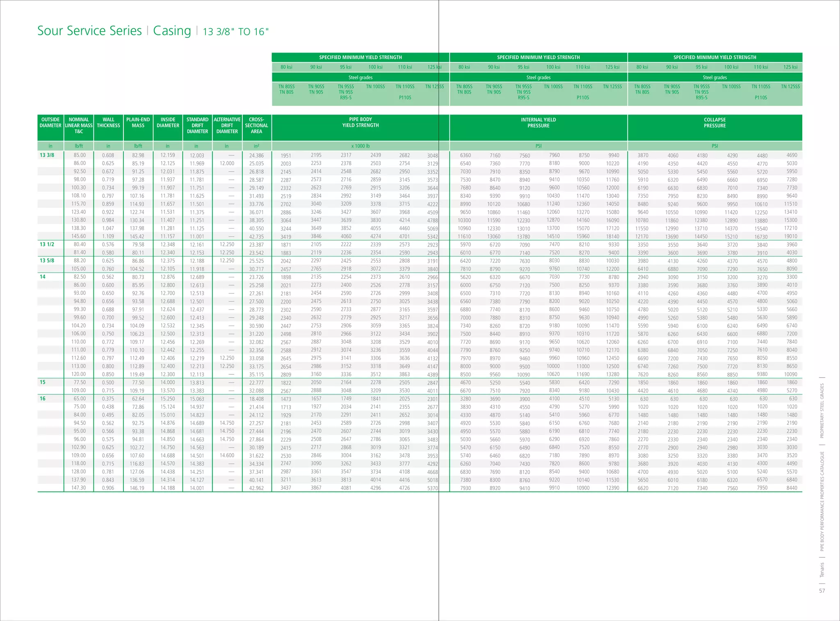Click the PLAIN-END MASS column header

(138, 123)
